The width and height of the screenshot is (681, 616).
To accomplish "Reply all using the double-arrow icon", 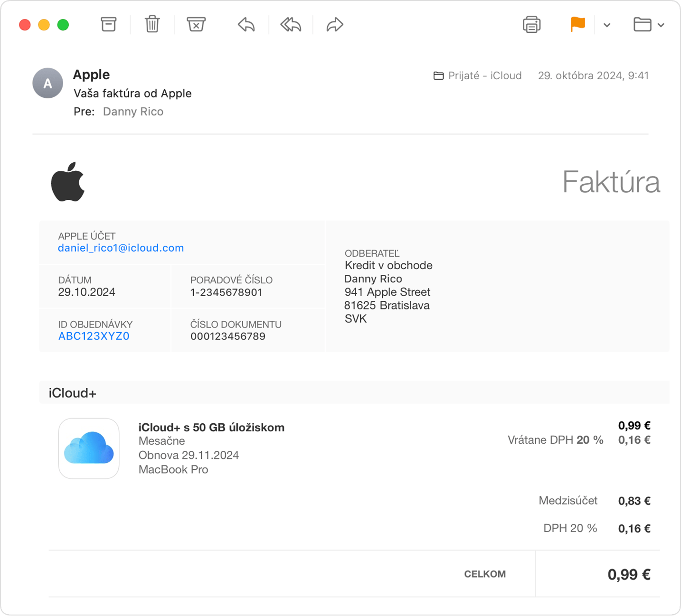I will coord(290,25).
